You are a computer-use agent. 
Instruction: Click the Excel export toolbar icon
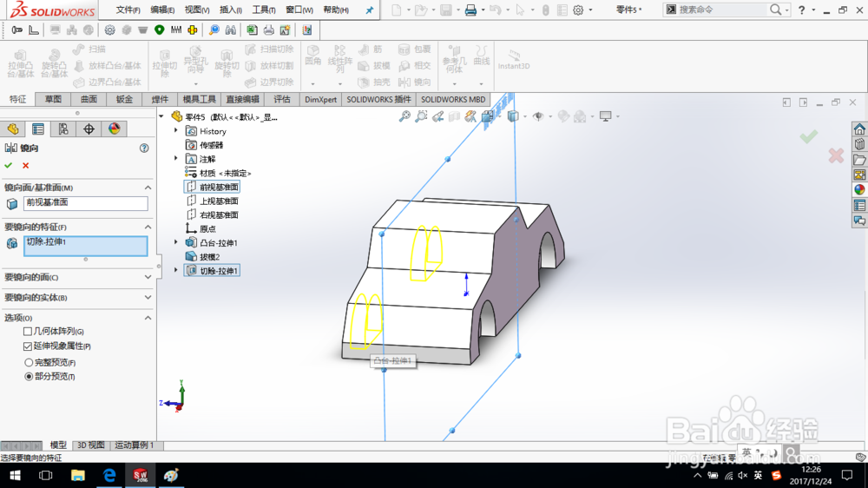(252, 30)
